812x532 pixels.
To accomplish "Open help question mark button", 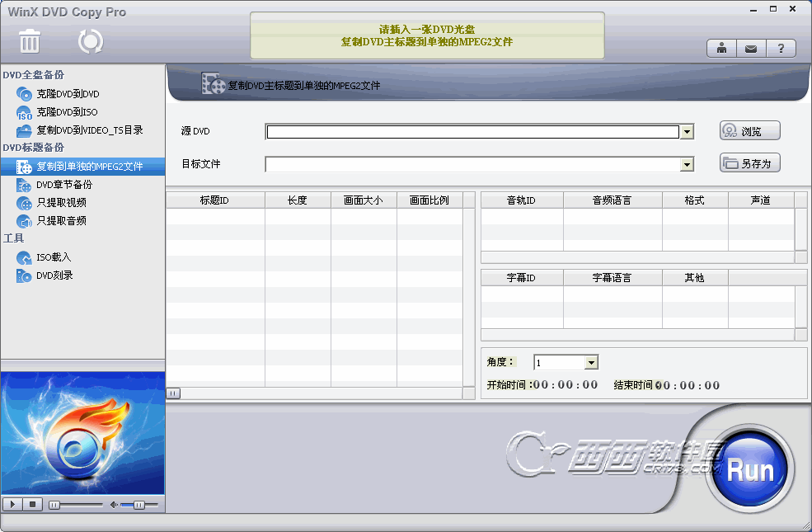I will pos(781,49).
